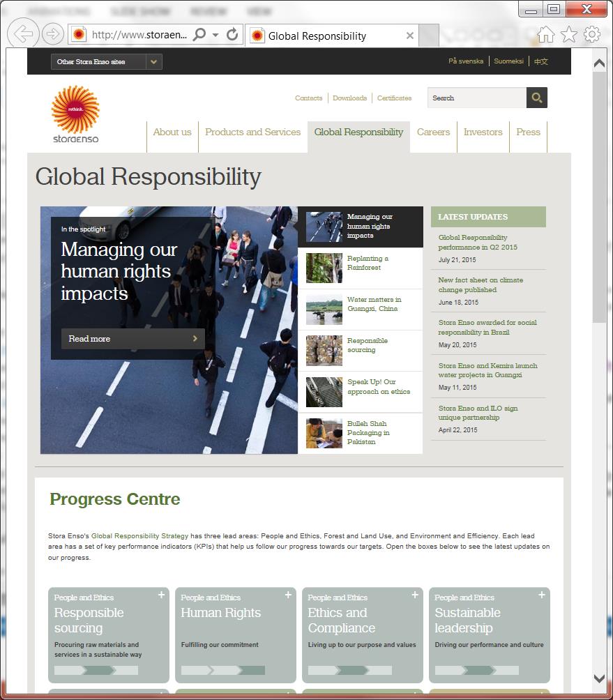Open the Investors menu
The image size is (613, 700).
(483, 132)
